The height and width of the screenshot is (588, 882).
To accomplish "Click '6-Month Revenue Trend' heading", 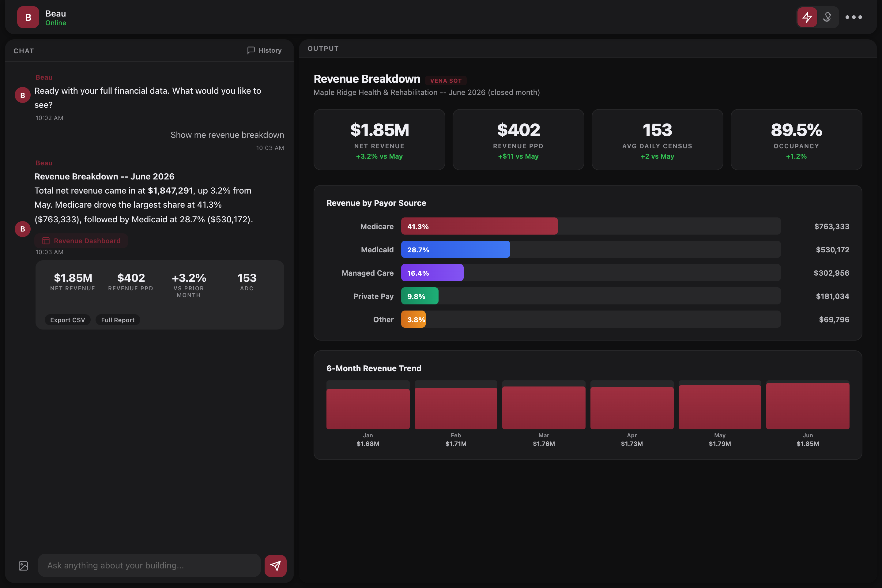I will click(x=374, y=368).
